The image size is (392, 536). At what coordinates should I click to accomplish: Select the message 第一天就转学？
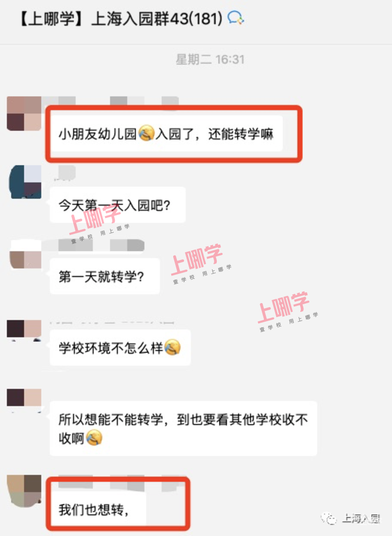105,276
